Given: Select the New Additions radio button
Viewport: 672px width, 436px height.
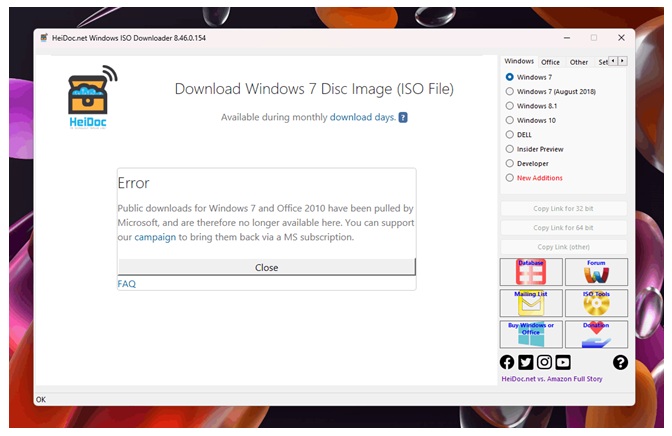Looking at the screenshot, I should coord(510,178).
